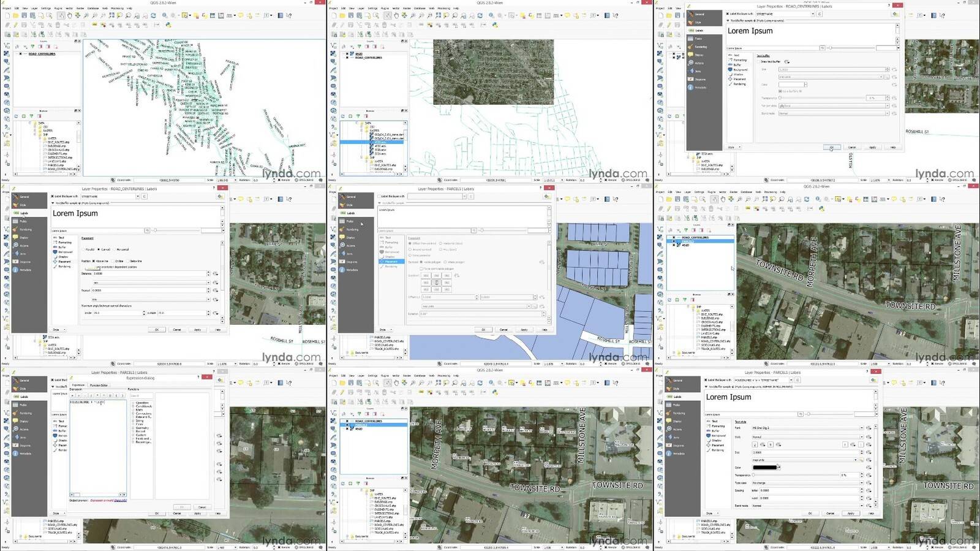
Task: Click Transparency slider in PARCELS Text style dialog
Action: pyautogui.click(x=796, y=475)
